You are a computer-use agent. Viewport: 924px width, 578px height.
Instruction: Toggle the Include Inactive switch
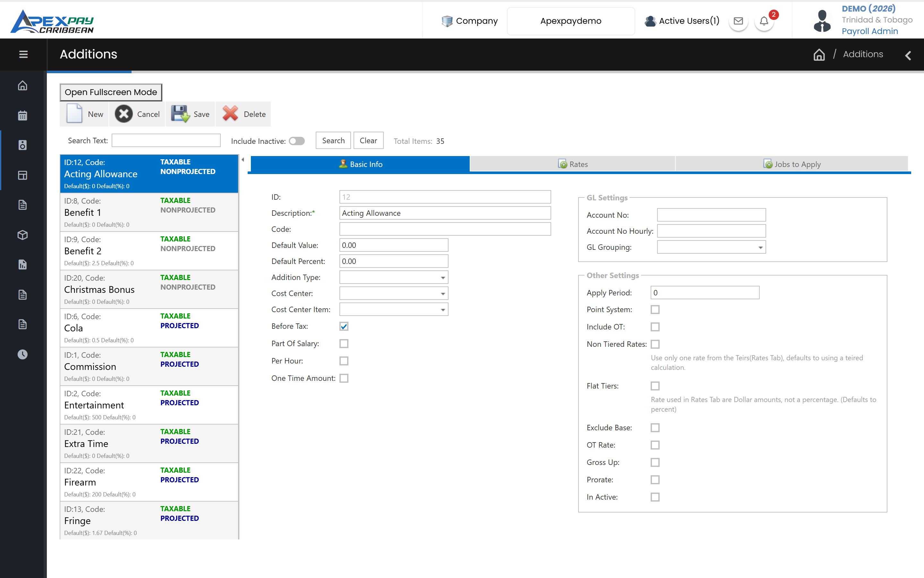[x=297, y=141]
